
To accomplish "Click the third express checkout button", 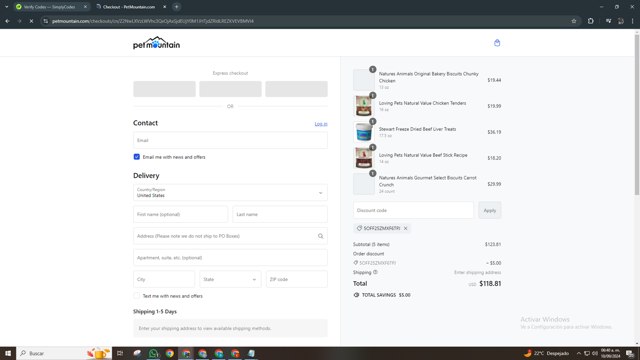I will (296, 89).
